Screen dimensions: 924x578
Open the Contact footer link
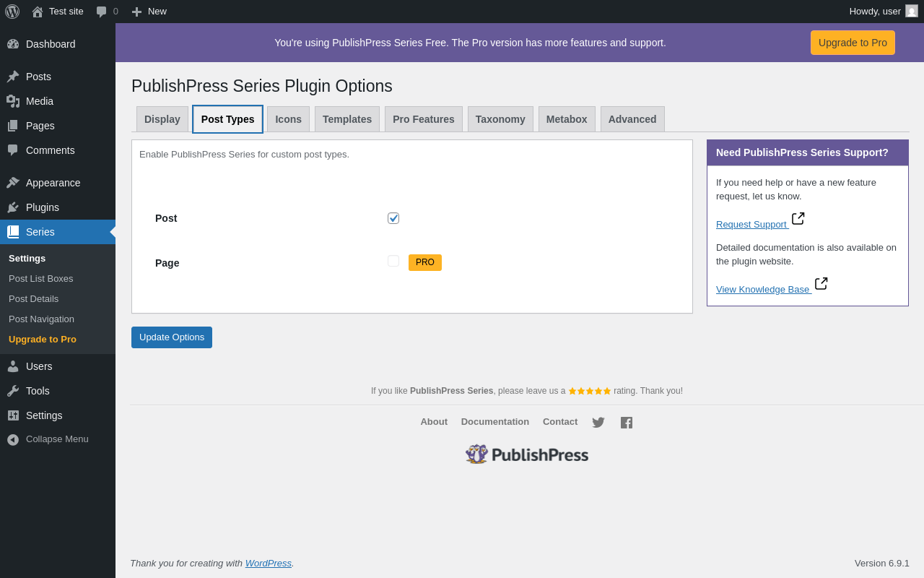click(560, 422)
